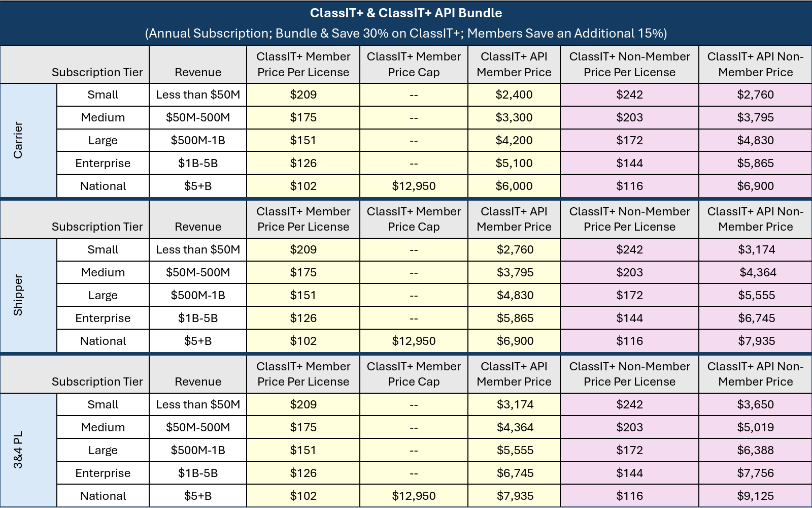Click the 3&4 PL Large $6,388 cell
The height and width of the screenshot is (508, 812).
pos(755,450)
